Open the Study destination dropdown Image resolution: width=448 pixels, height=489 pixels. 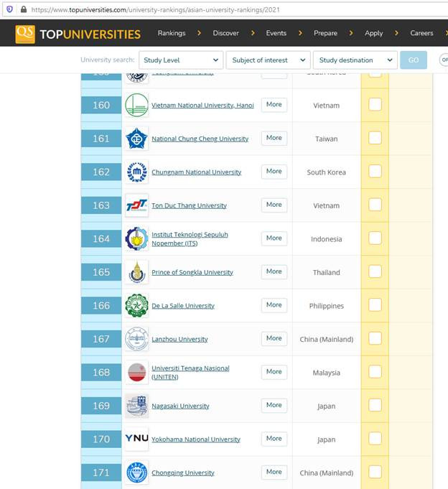(355, 60)
